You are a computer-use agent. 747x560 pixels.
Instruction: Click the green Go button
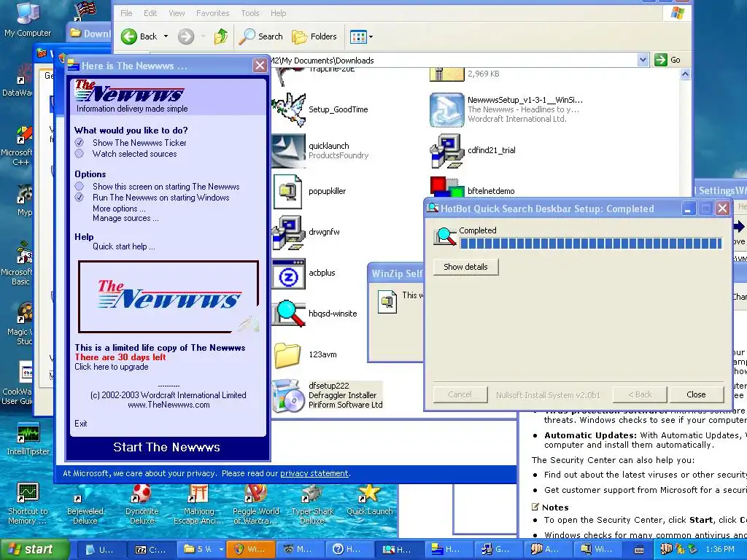667,60
